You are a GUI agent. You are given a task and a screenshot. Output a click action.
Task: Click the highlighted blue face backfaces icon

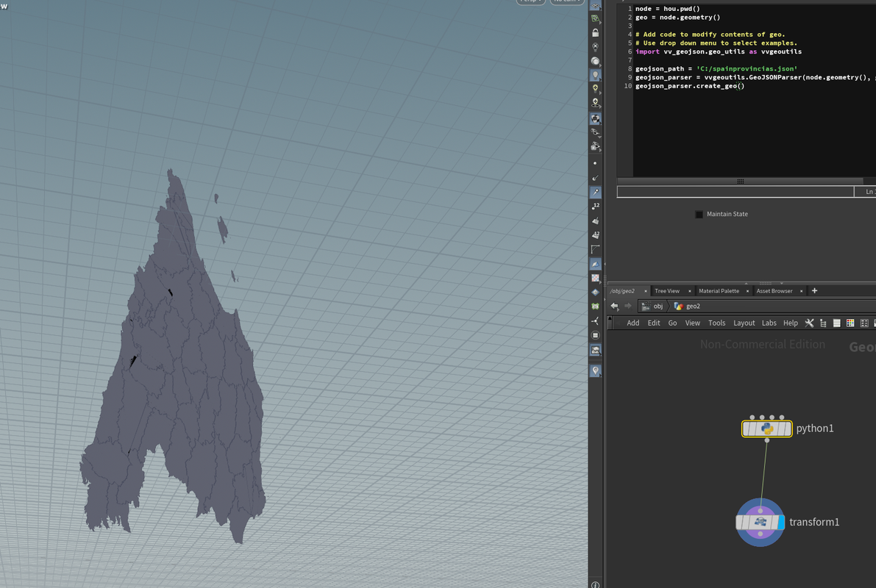[596, 264]
